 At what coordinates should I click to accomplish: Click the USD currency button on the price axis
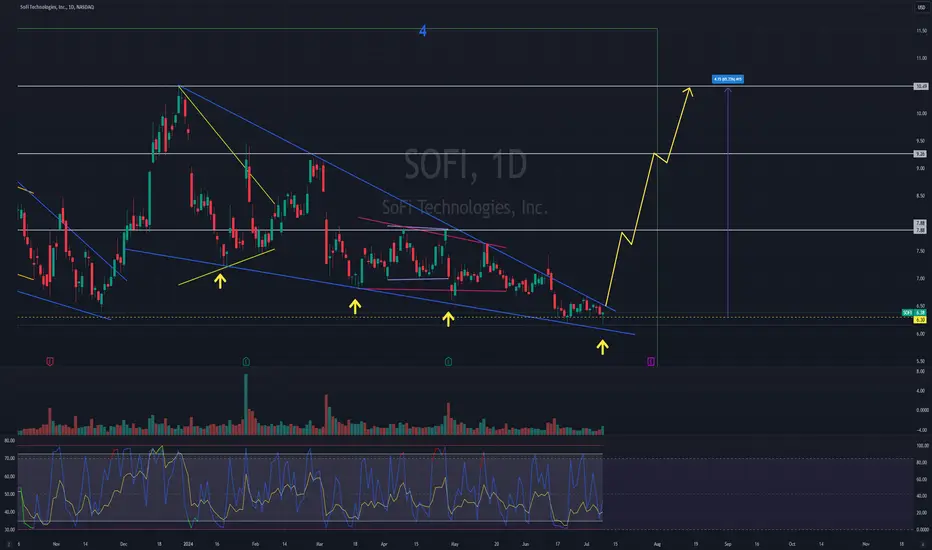point(921,7)
